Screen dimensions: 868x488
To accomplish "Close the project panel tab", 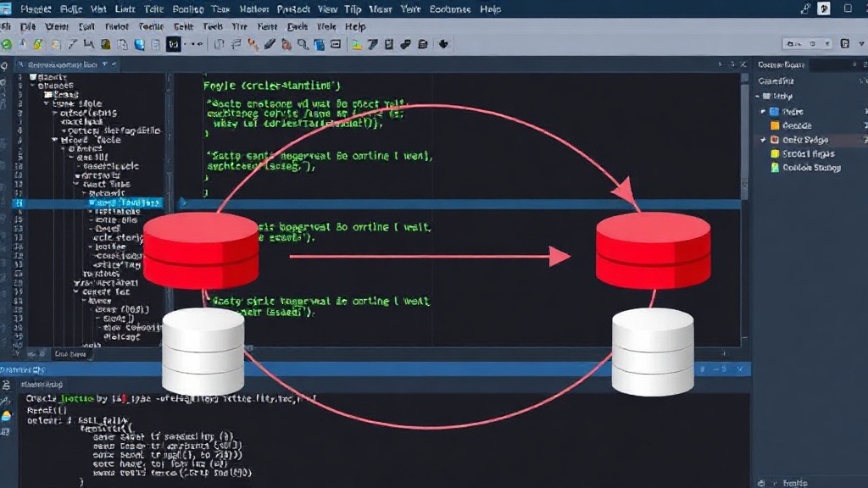I will point(114,64).
